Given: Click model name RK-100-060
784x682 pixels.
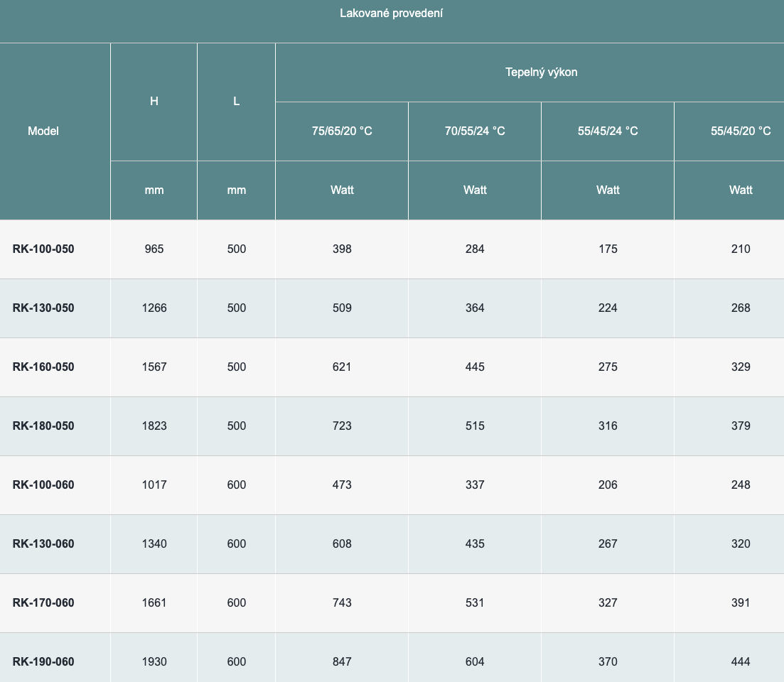Looking at the screenshot, I should pyautogui.click(x=43, y=485).
